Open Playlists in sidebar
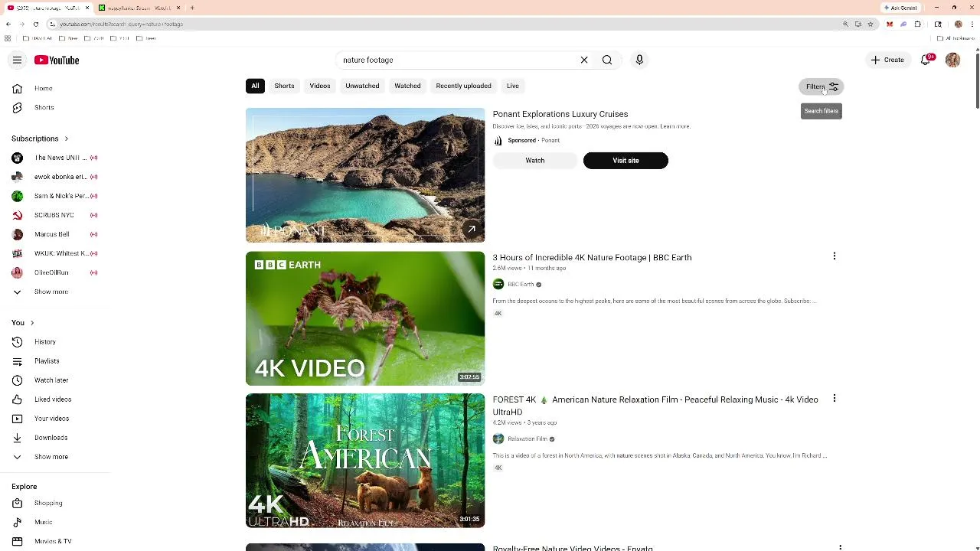 [x=55, y=361]
